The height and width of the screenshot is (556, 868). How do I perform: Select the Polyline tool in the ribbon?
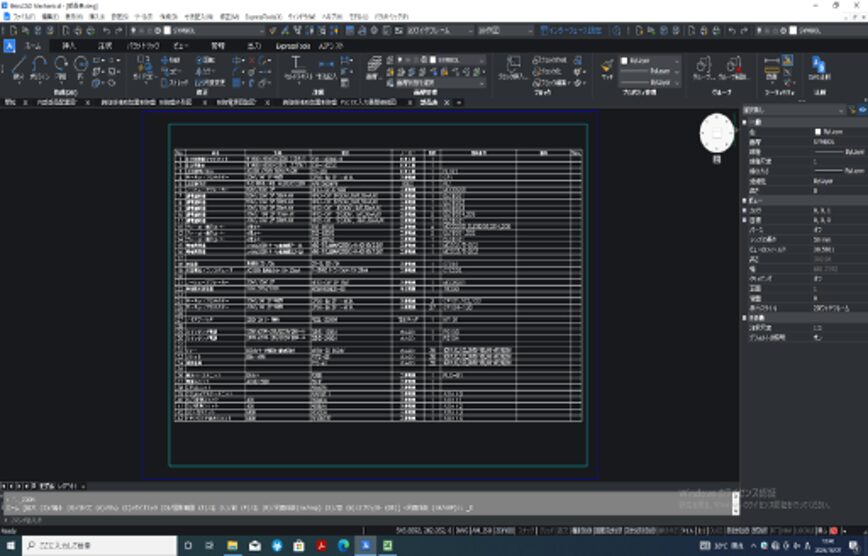pyautogui.click(x=40, y=68)
